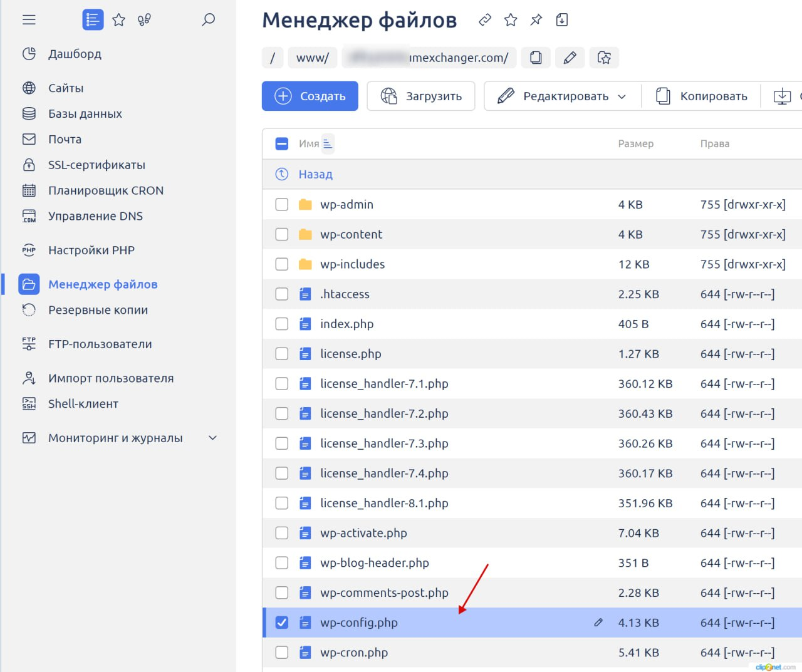
Task: Go to Настройки PHP in sidebar
Action: (x=91, y=250)
